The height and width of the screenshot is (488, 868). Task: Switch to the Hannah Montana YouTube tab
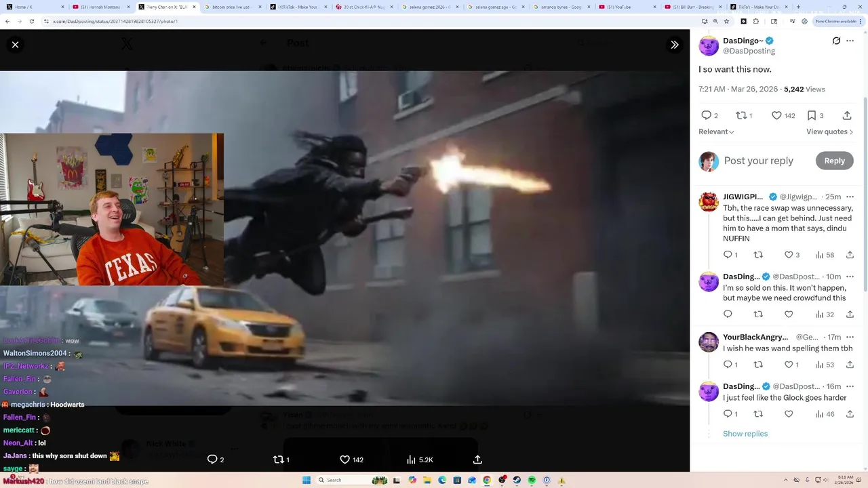tap(100, 7)
